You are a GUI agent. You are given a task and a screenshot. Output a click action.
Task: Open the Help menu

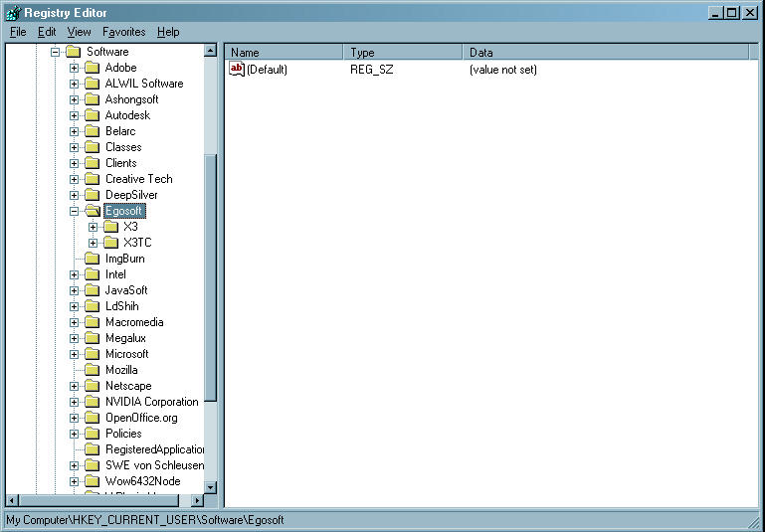click(x=168, y=32)
